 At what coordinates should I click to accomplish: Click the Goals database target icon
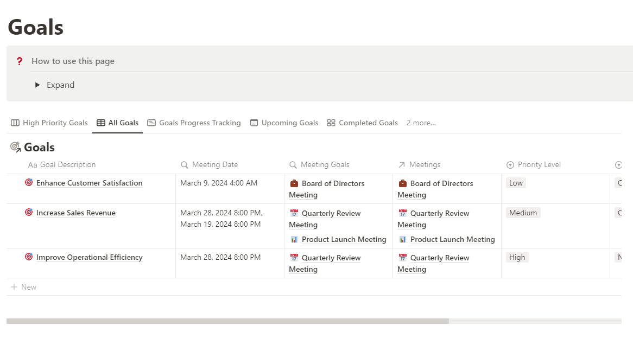[15, 146]
